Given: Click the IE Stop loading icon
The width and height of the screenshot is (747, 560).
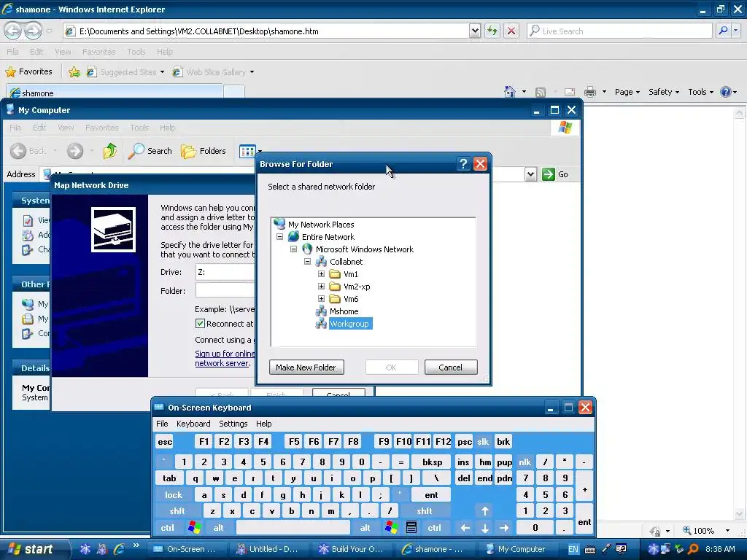Looking at the screenshot, I should (511, 31).
